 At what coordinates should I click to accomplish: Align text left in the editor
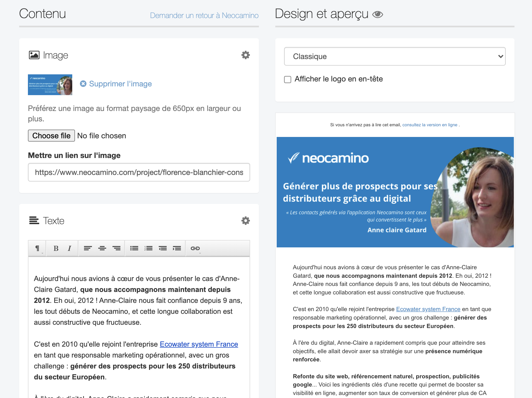88,248
